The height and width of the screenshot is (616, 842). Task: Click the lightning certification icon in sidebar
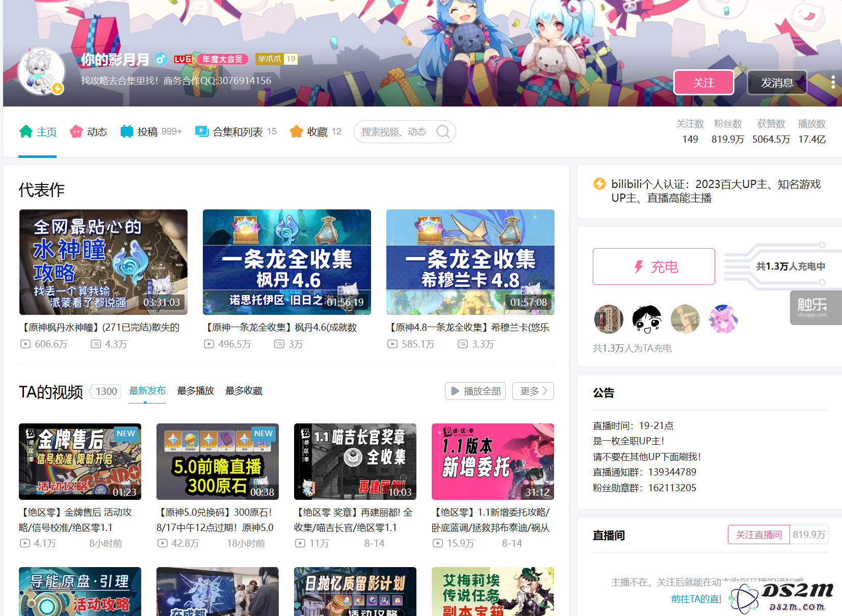[x=600, y=184]
